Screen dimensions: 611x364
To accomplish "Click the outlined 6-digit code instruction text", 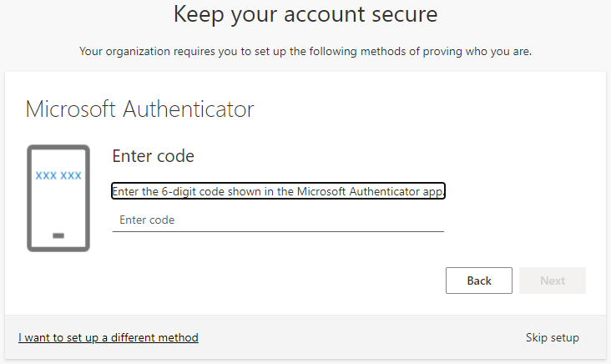I will [x=278, y=191].
